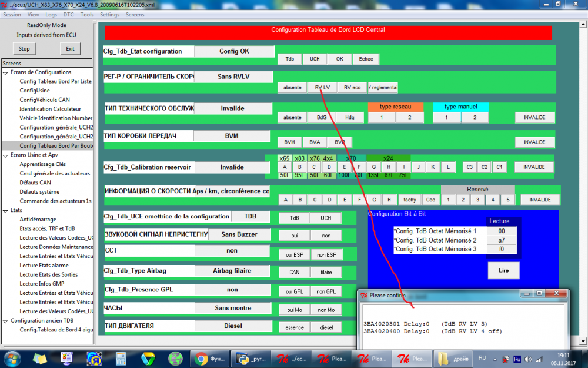Open the Session menu
This screenshot has height=368, width=588.
pyautogui.click(x=12, y=15)
